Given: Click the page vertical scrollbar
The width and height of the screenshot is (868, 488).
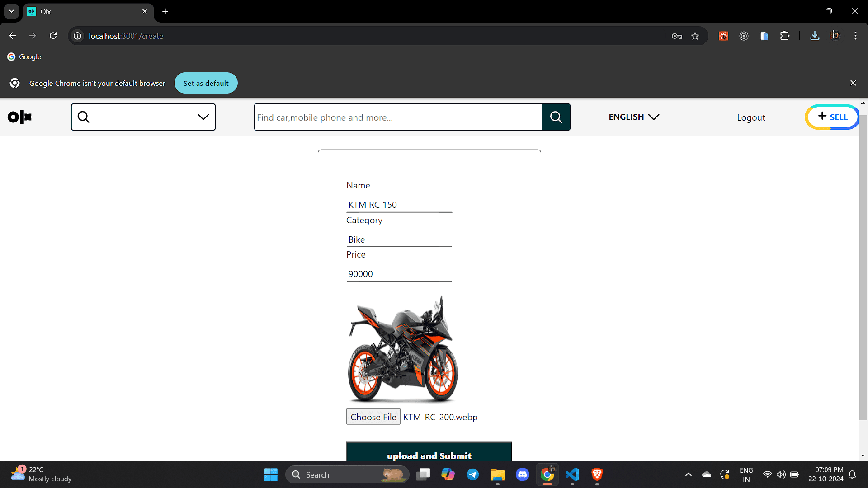Looking at the screenshot, I should point(863,267).
